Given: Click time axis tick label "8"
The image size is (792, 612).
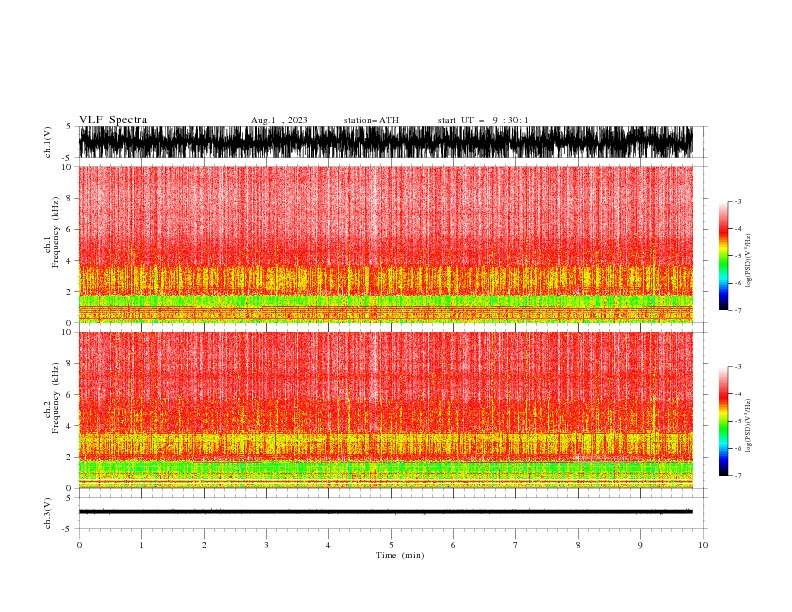Looking at the screenshot, I should 578,545.
